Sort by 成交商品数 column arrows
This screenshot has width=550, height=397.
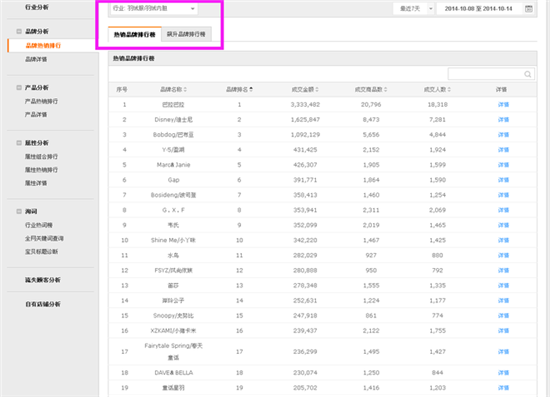tap(385, 90)
